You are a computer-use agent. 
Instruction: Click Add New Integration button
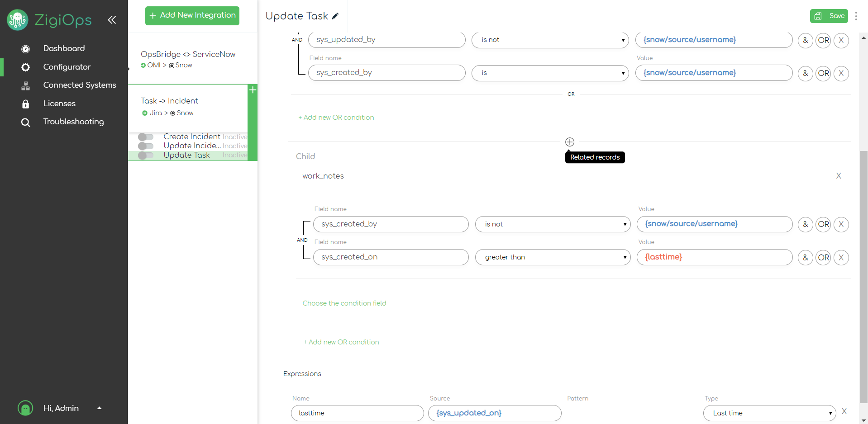pyautogui.click(x=192, y=15)
